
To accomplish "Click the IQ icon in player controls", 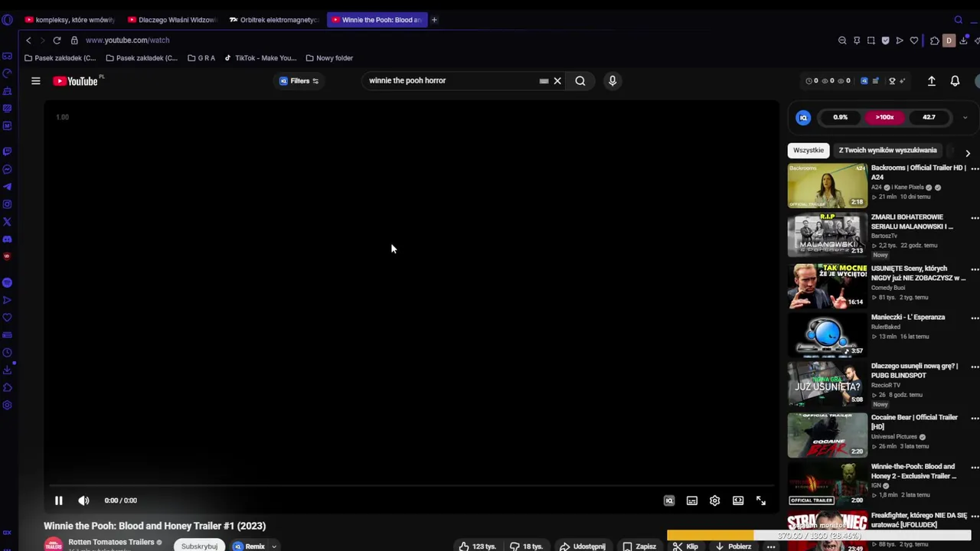I will coord(669,500).
